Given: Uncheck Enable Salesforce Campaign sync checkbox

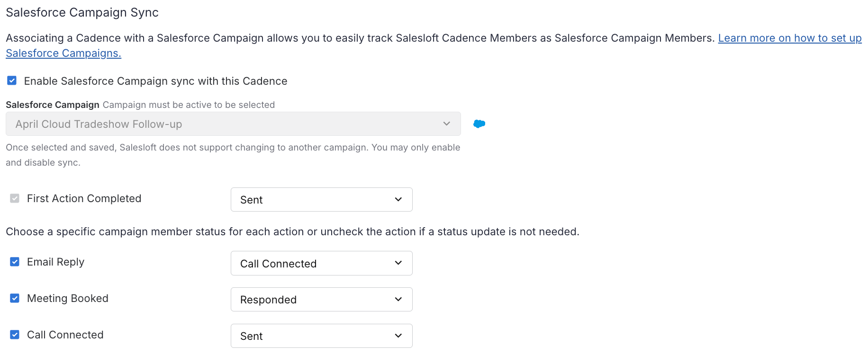Looking at the screenshot, I should 12,81.
